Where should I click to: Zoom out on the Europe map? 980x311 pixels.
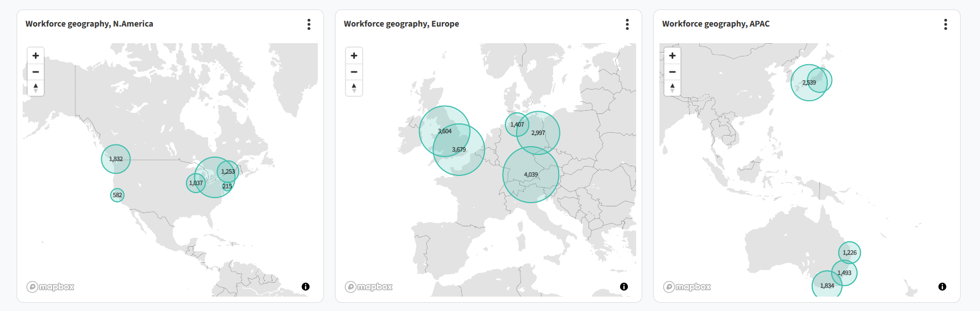point(354,72)
